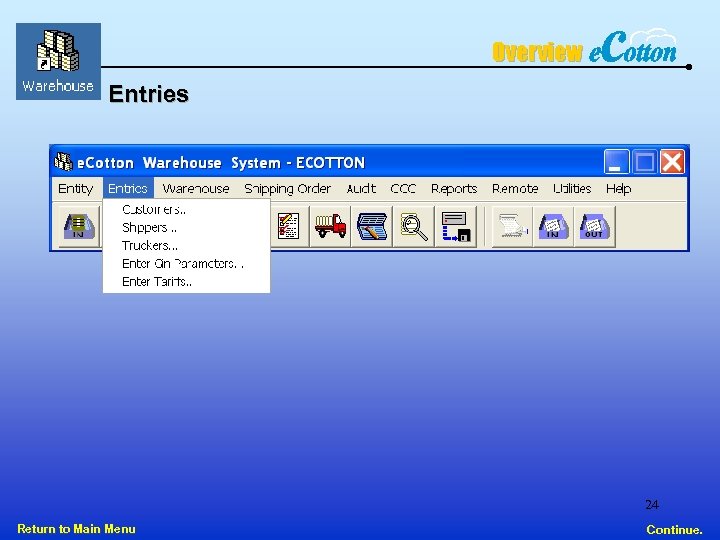
Task: Click the Return to Main Menu link
Action: (x=76, y=529)
